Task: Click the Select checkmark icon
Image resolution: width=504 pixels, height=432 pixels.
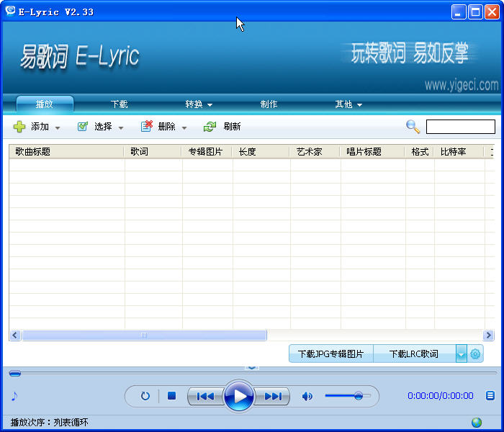Action: (83, 126)
